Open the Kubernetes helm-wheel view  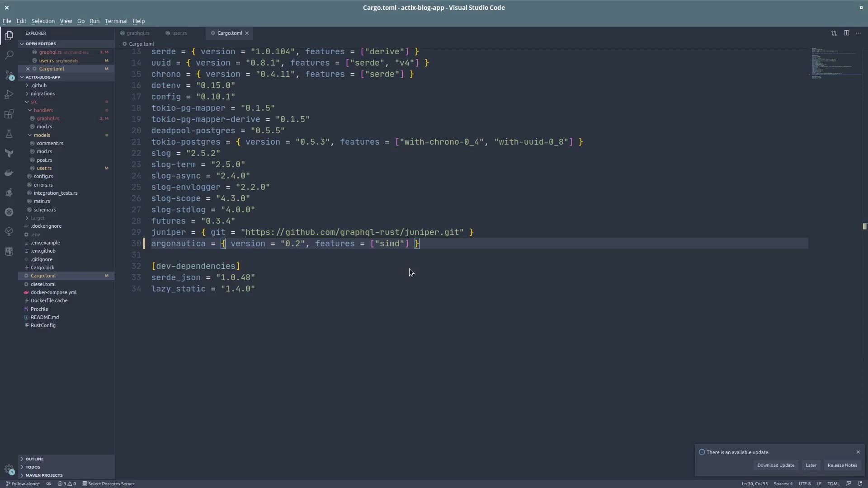click(x=9, y=212)
